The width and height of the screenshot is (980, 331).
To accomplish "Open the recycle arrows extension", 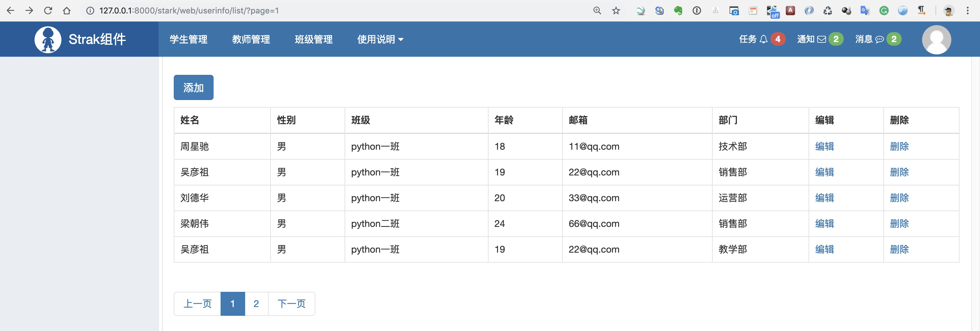I will coord(828,11).
